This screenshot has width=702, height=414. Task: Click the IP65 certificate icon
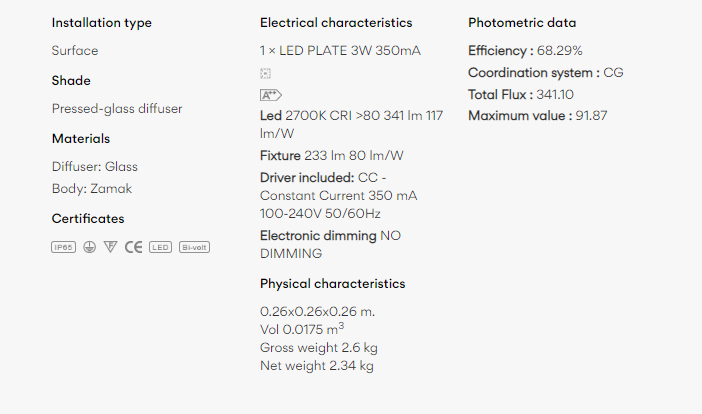click(63, 247)
